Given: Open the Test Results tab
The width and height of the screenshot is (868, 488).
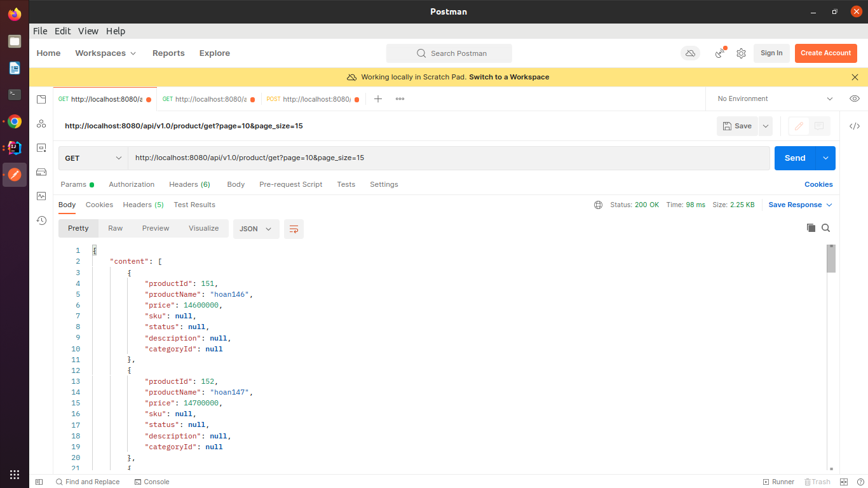Looking at the screenshot, I should tap(194, 205).
